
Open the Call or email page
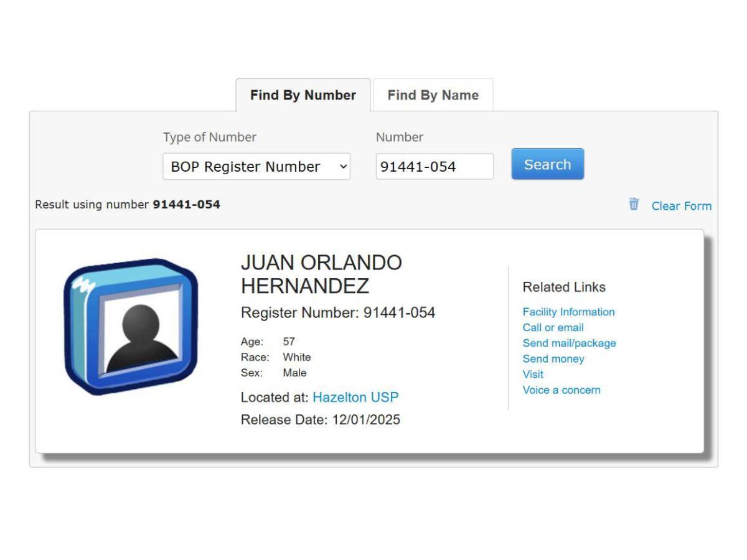(553, 327)
